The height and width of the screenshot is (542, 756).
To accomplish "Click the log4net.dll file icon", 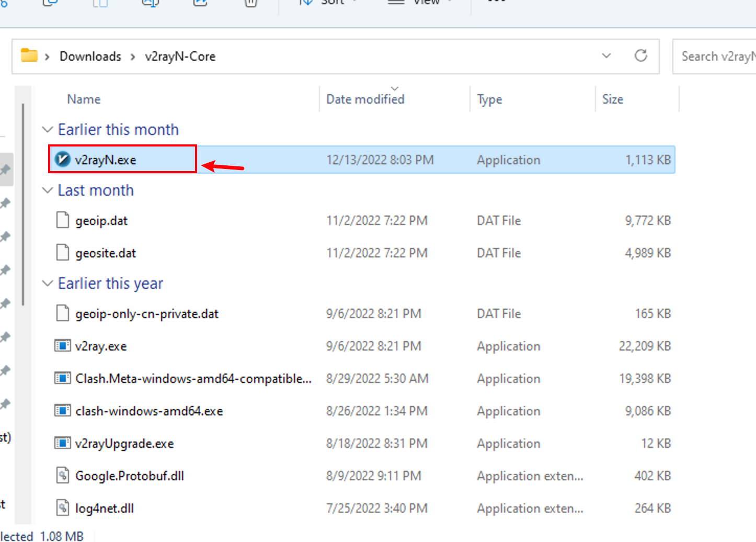I will (x=63, y=508).
